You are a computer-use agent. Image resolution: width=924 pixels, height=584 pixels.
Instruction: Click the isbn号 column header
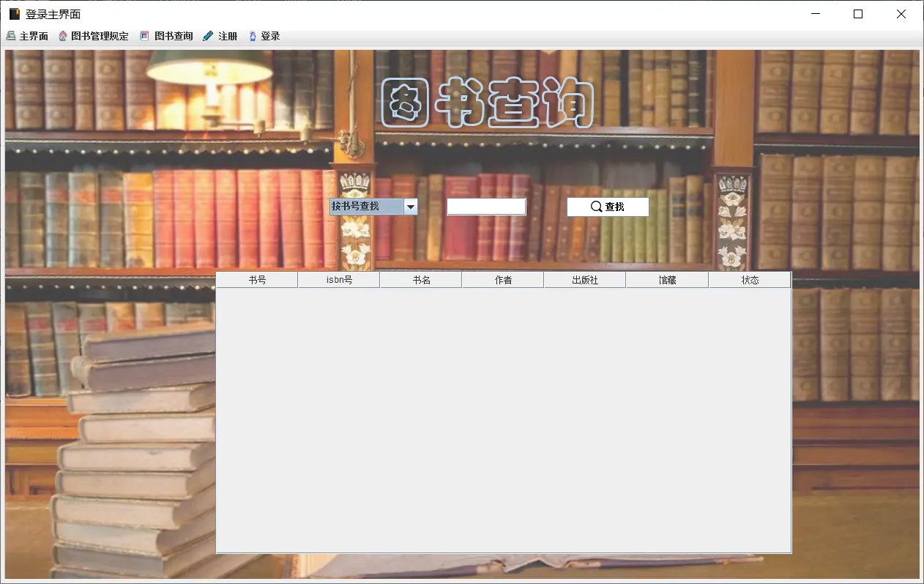click(x=338, y=279)
